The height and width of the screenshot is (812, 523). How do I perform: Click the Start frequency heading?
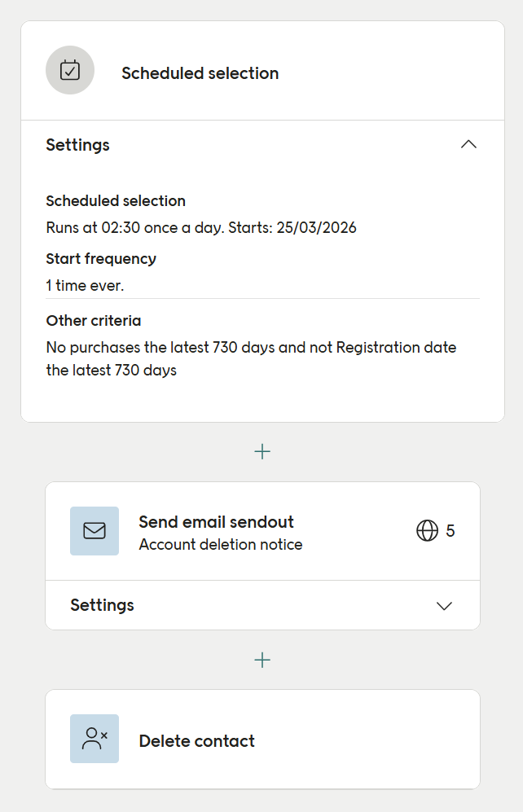click(101, 258)
